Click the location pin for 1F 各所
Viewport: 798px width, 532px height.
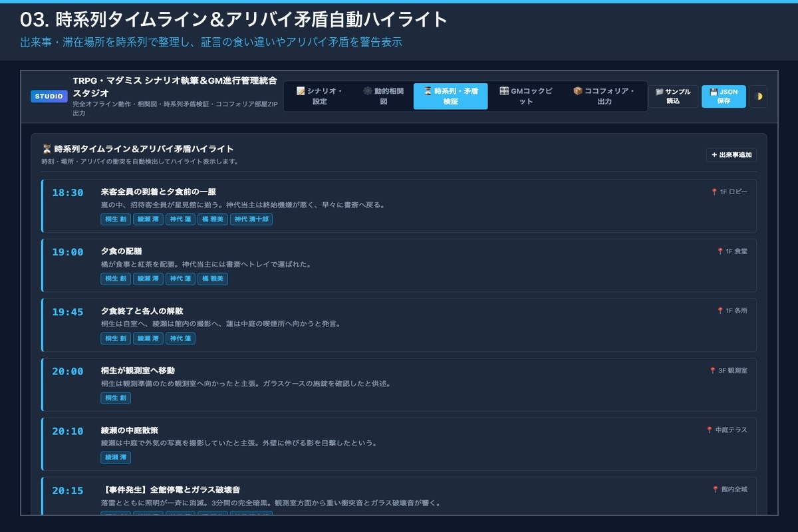pyautogui.click(x=720, y=311)
